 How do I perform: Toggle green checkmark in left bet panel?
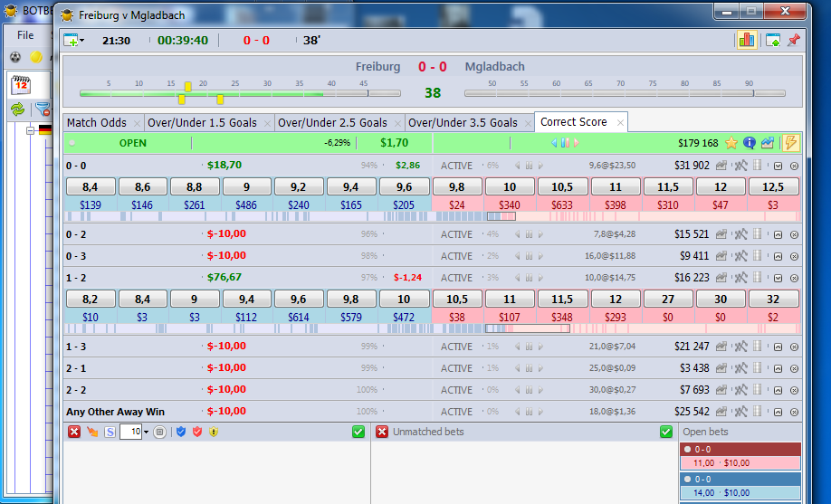click(x=358, y=432)
